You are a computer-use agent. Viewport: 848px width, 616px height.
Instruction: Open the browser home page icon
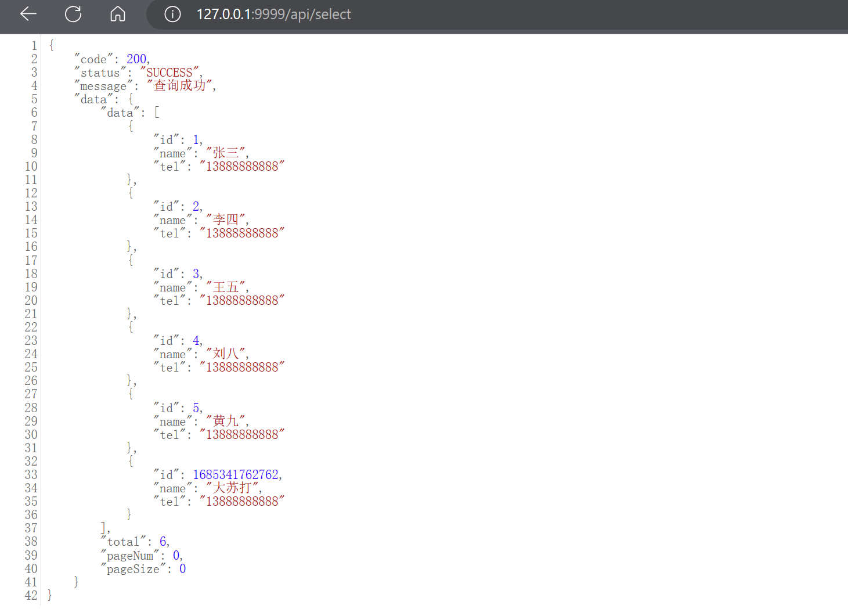tap(118, 14)
